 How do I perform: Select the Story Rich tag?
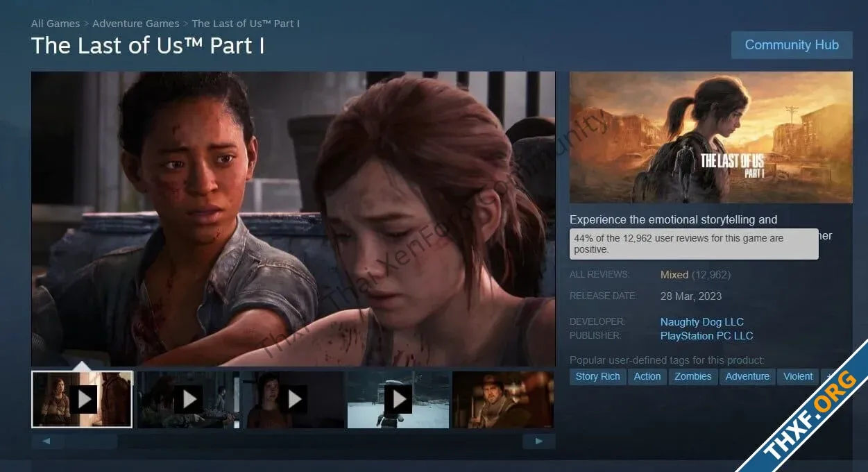pos(597,376)
